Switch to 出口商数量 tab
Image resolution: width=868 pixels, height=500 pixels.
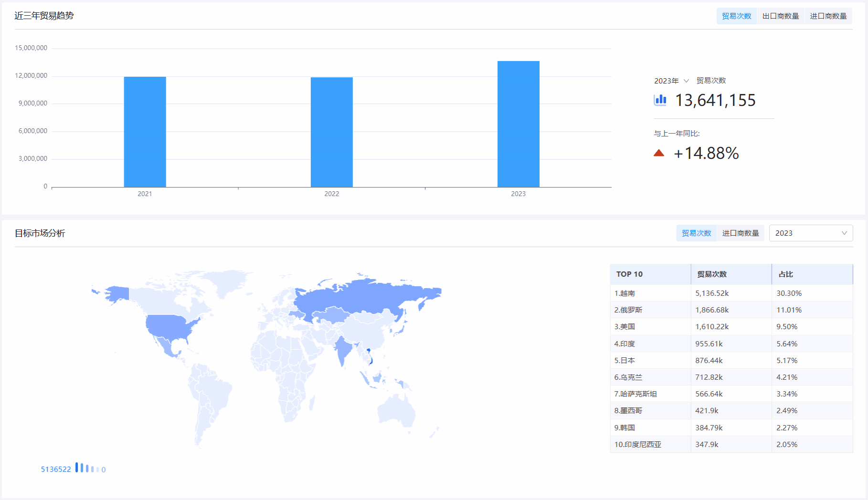pos(780,16)
